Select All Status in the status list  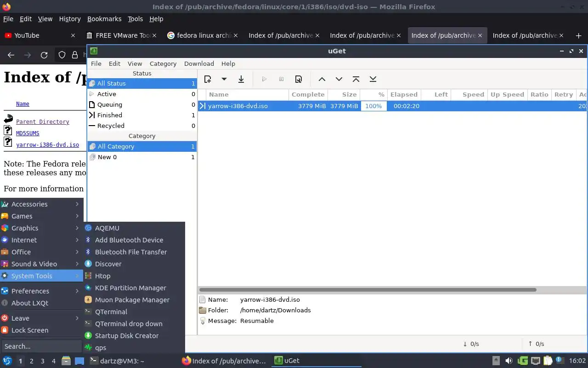pyautogui.click(x=142, y=83)
